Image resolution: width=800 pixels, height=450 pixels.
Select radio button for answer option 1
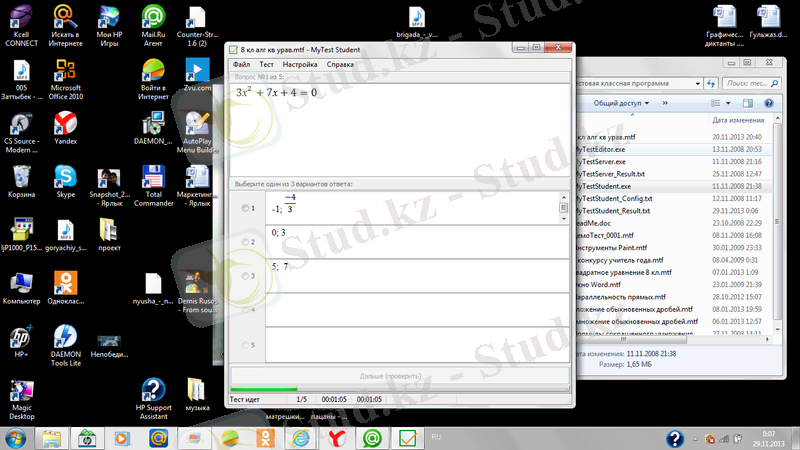point(246,208)
